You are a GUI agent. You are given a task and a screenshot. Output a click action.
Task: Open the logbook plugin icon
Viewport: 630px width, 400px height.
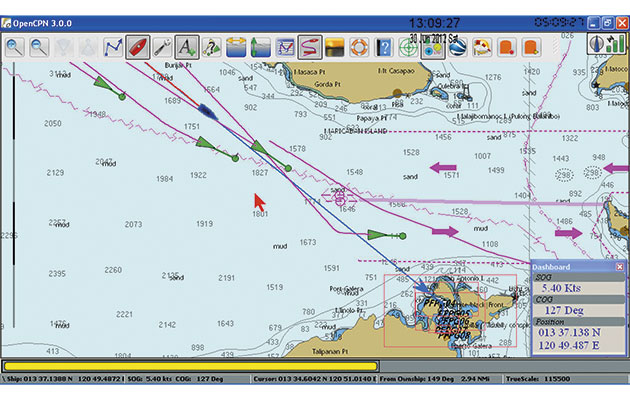482,47
